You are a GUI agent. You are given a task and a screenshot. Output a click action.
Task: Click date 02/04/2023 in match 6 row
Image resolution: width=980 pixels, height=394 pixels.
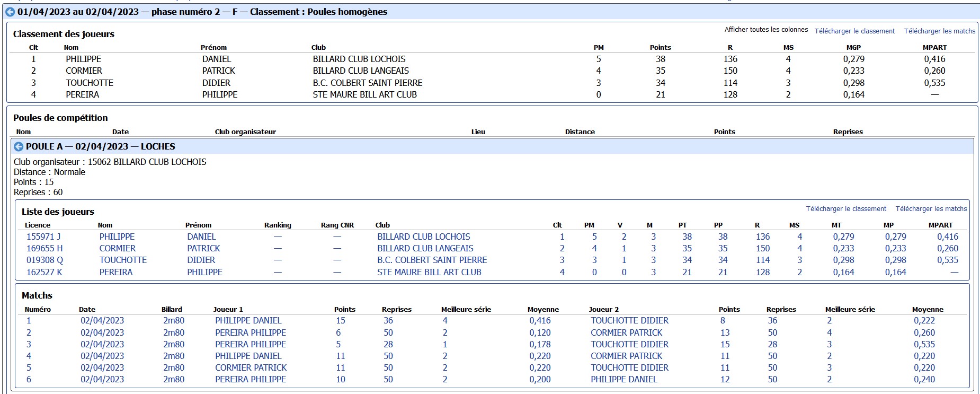pos(102,379)
